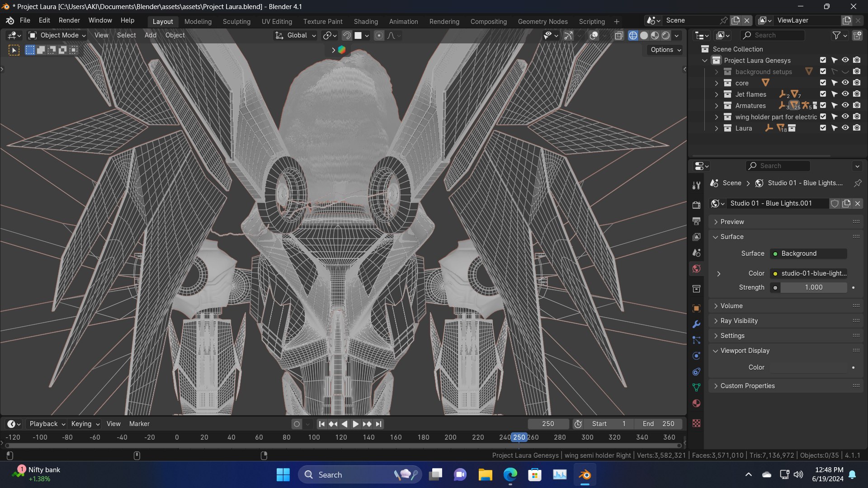
Task: Click the outliner filter funnel icon
Action: pos(837,35)
